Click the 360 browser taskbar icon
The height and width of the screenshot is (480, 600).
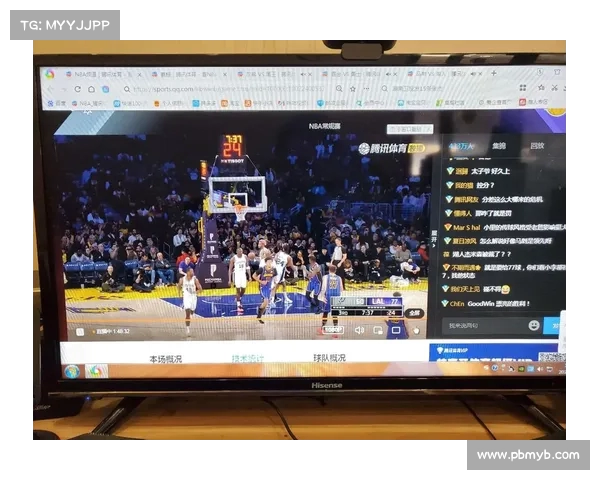tap(96, 371)
